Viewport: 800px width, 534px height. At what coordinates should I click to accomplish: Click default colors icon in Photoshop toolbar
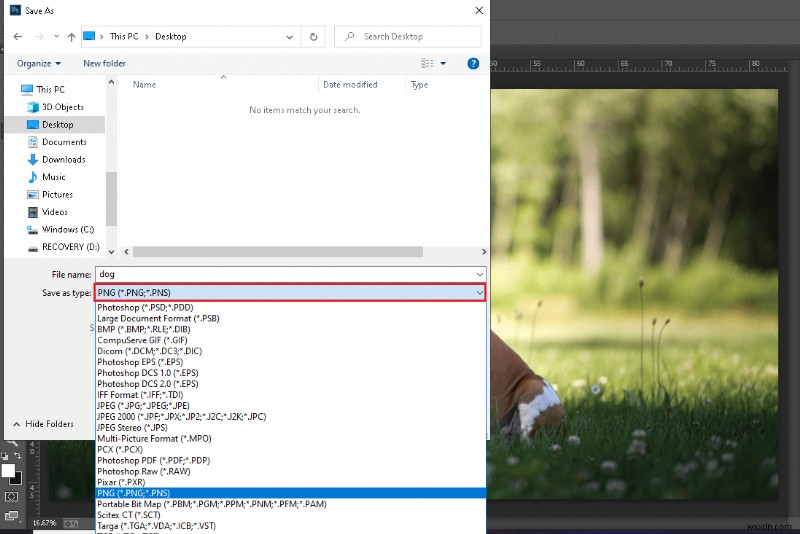pyautogui.click(x=5, y=455)
